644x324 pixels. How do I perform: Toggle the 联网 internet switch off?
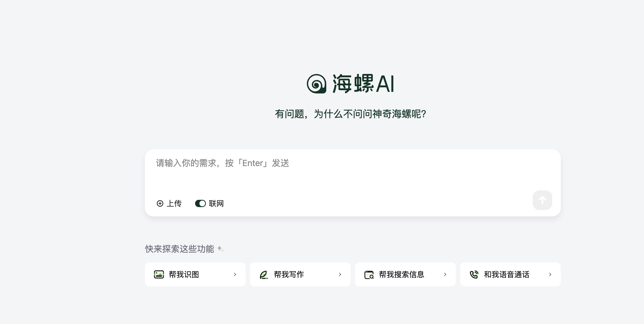pyautogui.click(x=200, y=203)
